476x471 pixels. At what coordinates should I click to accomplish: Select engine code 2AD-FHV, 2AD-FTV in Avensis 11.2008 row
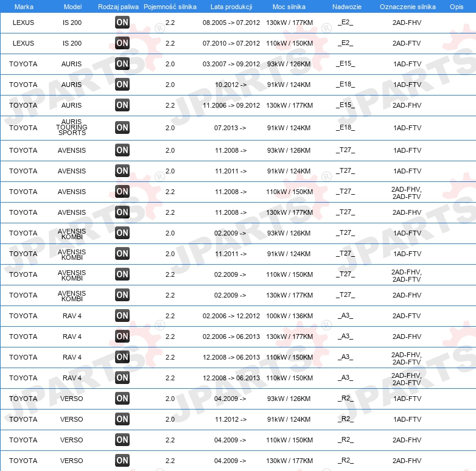click(x=407, y=193)
